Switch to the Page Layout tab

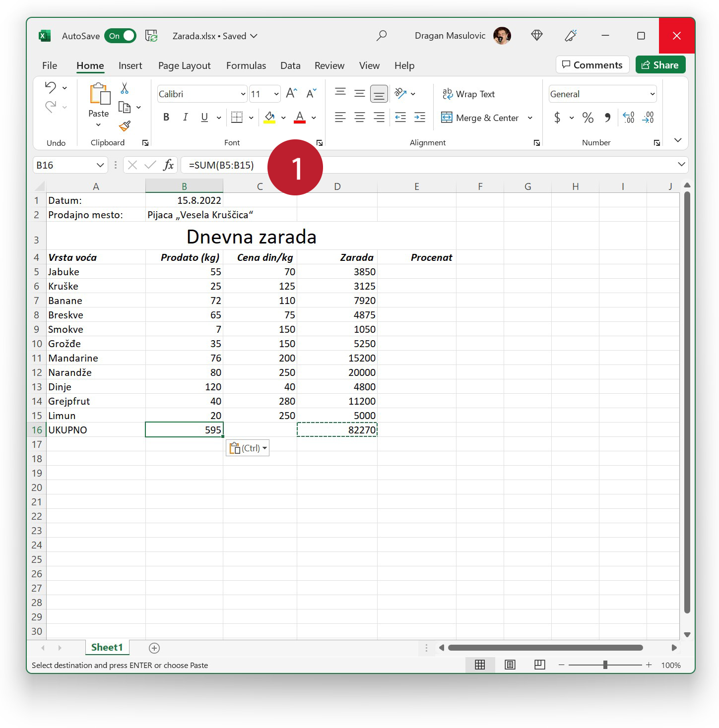pos(185,65)
